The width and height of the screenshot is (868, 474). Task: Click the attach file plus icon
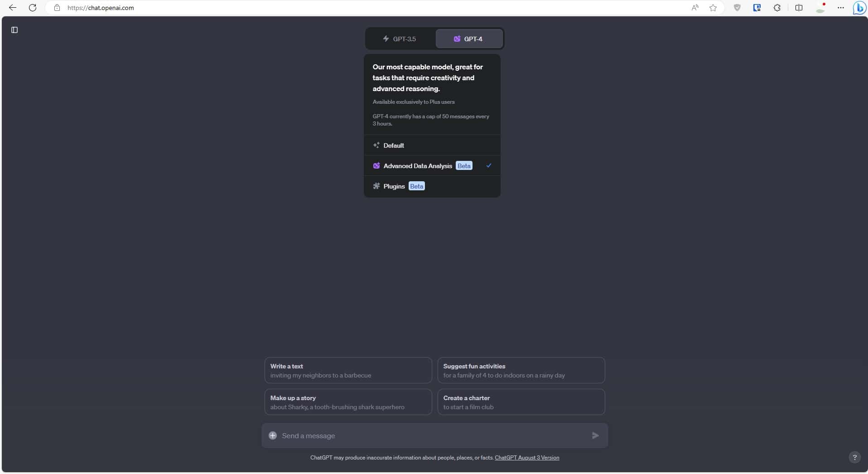pos(273,435)
